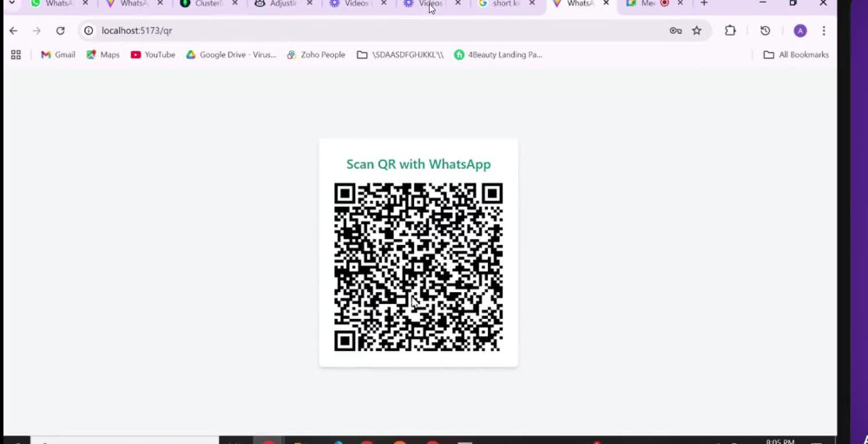The height and width of the screenshot is (444, 868).
Task: Click the clock-arrow icon beside the profile avatar
Action: (x=765, y=31)
